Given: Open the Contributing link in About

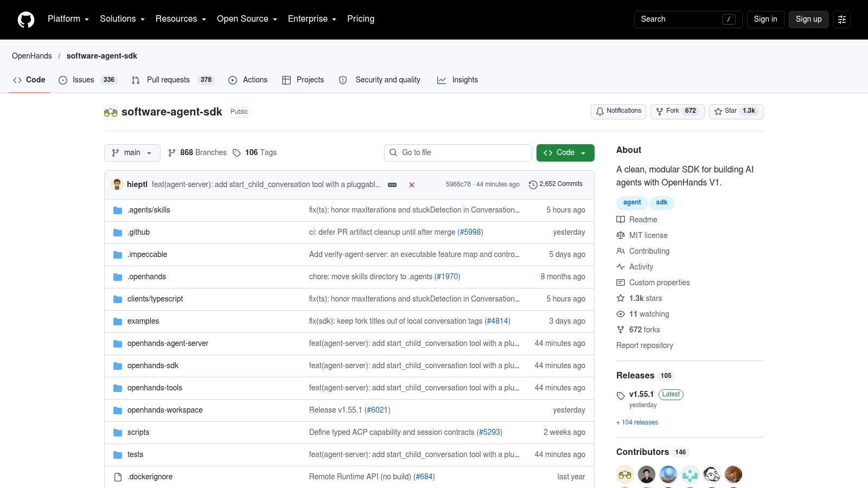Looking at the screenshot, I should tap(643, 251).
